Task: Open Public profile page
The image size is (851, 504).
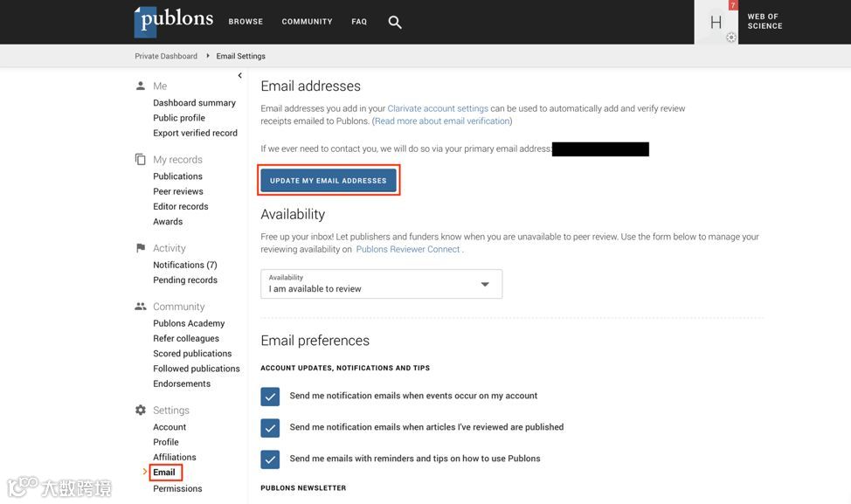Action: coord(179,118)
